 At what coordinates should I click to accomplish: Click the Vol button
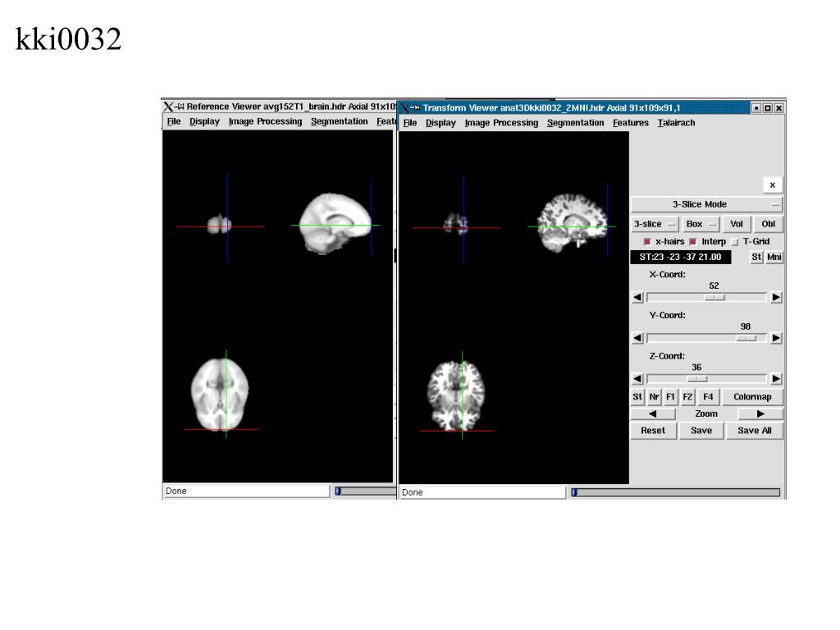736,224
